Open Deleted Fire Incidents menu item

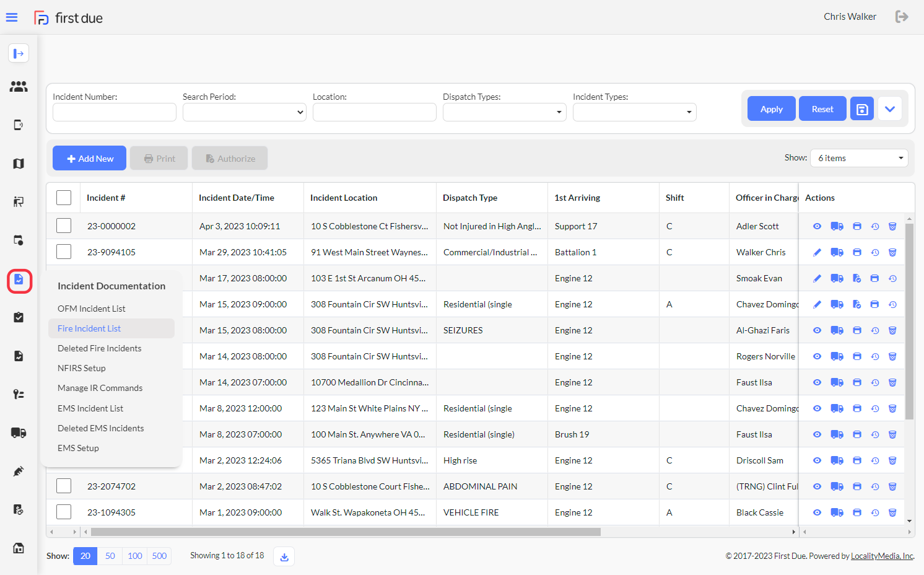(100, 348)
